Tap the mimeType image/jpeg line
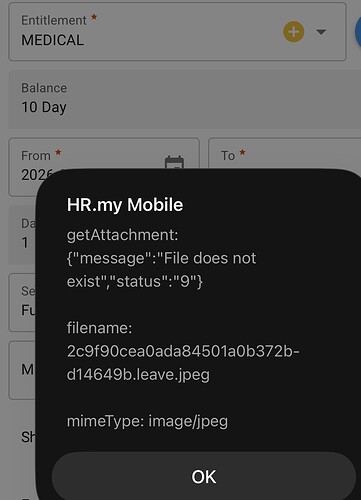Screen dimensions: 361x500 tap(147, 421)
